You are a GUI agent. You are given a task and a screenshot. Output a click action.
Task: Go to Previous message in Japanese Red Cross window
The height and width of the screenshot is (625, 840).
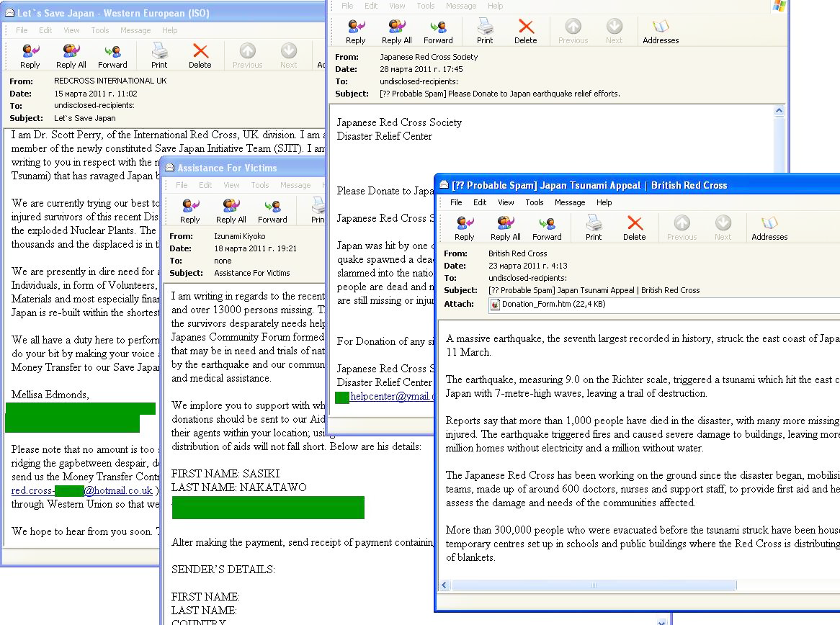[573, 32]
